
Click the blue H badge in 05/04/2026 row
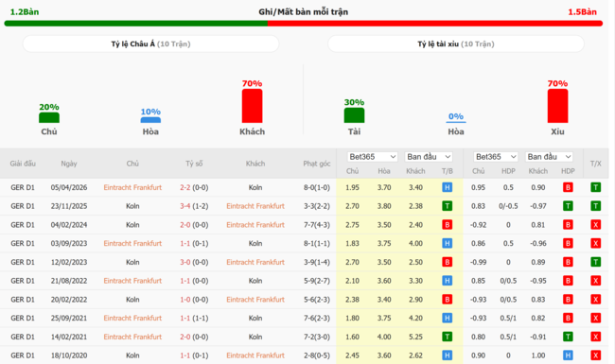tap(447, 187)
